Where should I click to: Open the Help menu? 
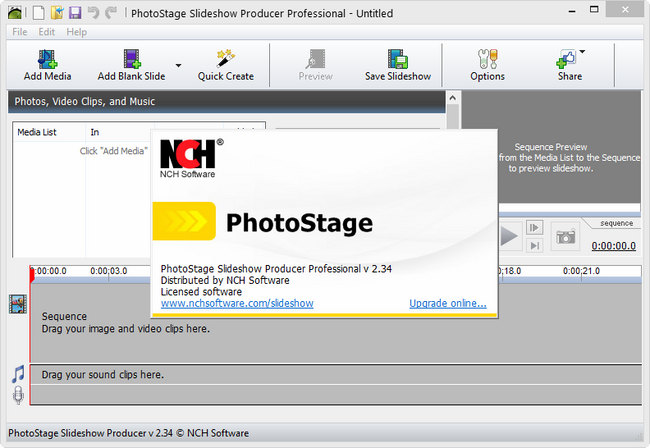click(x=77, y=32)
